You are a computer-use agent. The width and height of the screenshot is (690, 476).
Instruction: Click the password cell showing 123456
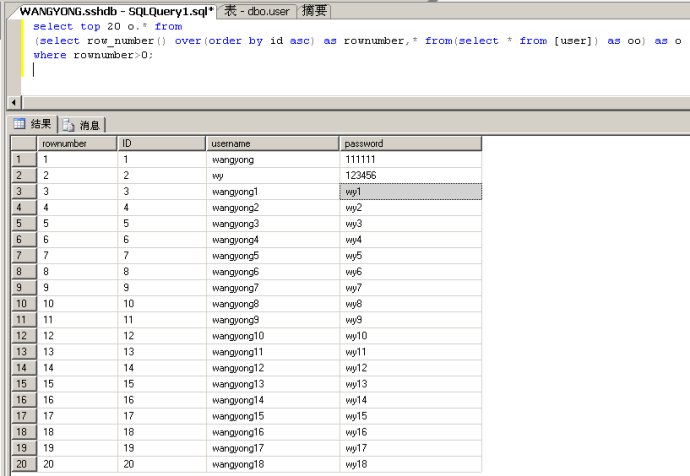pyautogui.click(x=410, y=175)
